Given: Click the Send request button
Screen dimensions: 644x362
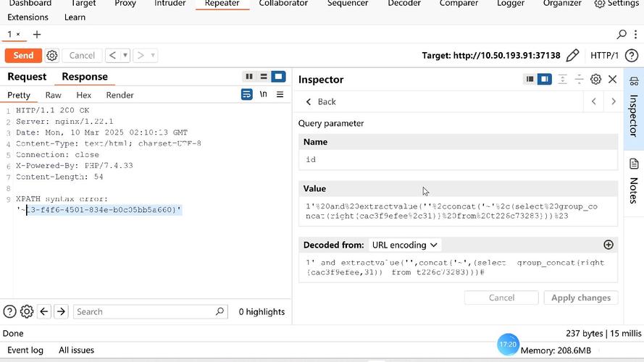Looking at the screenshot, I should click(x=23, y=56).
